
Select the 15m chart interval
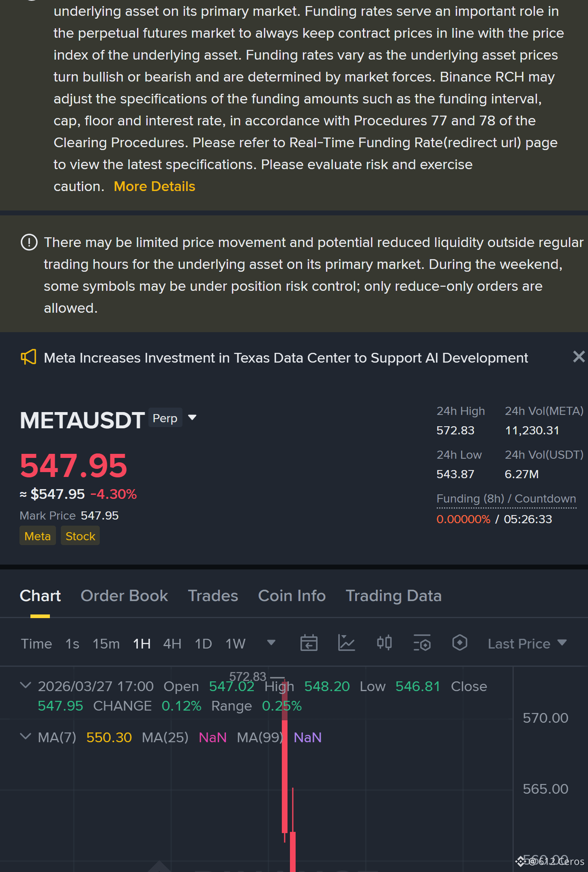click(106, 644)
